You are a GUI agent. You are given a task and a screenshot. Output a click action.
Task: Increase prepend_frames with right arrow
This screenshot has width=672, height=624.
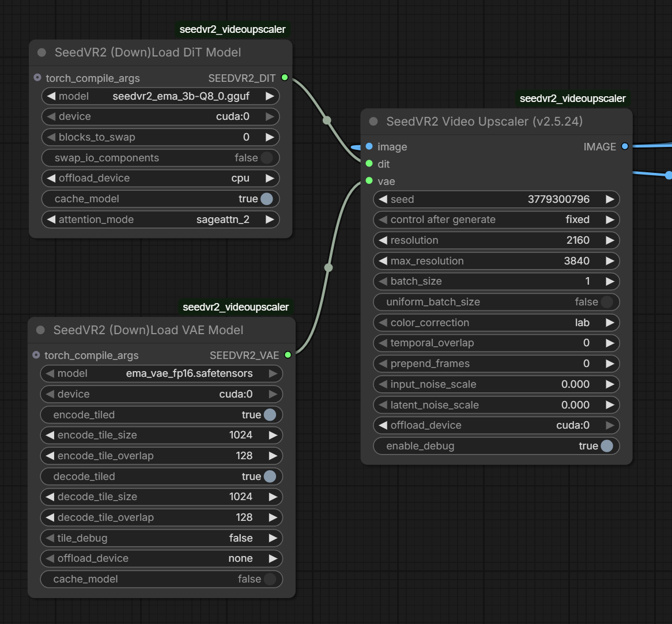point(609,364)
